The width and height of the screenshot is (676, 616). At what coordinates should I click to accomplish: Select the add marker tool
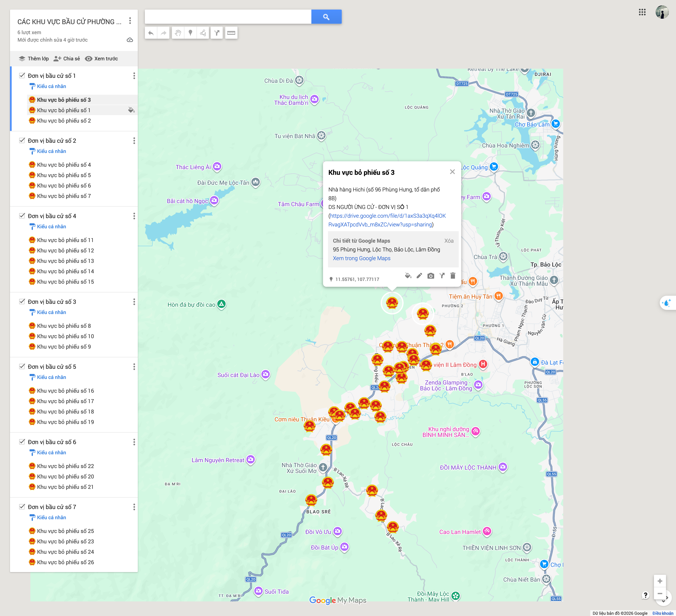coord(190,33)
